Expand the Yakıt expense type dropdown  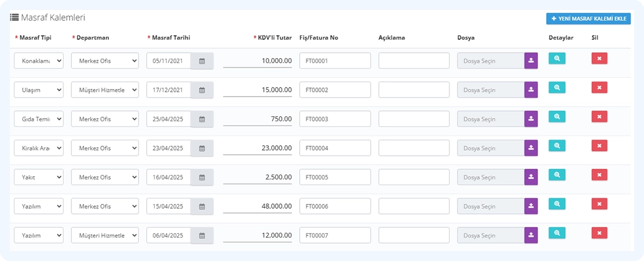pyautogui.click(x=39, y=177)
